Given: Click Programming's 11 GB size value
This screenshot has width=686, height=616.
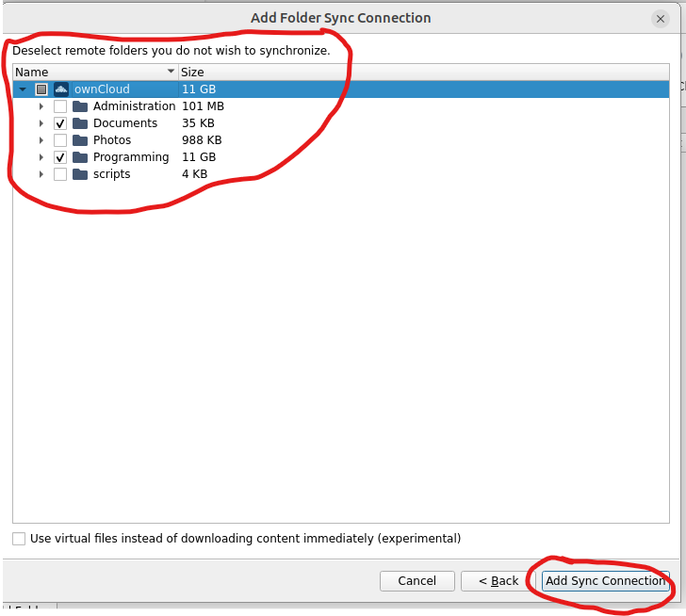Looking at the screenshot, I should click(199, 157).
